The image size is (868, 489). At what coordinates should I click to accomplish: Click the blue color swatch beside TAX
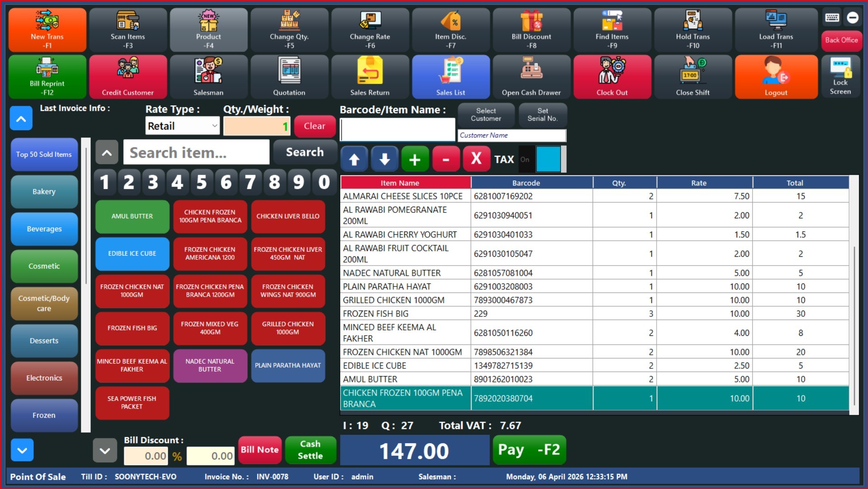(548, 159)
